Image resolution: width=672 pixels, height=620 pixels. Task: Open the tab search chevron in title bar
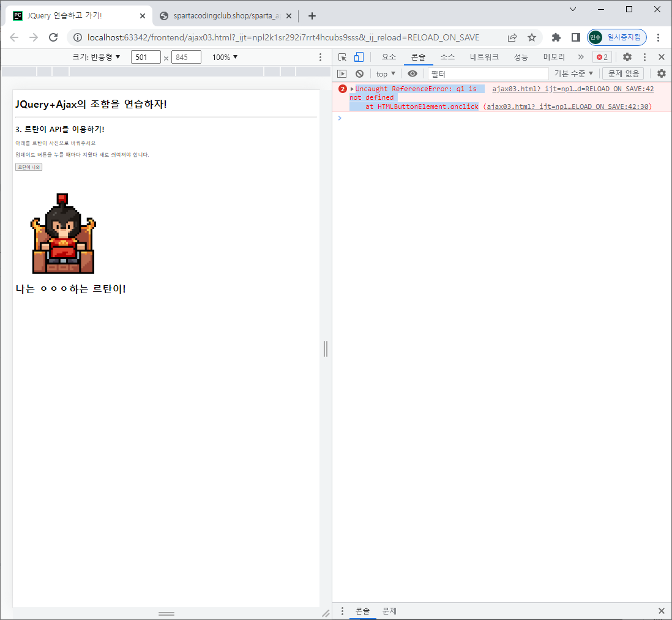click(573, 9)
